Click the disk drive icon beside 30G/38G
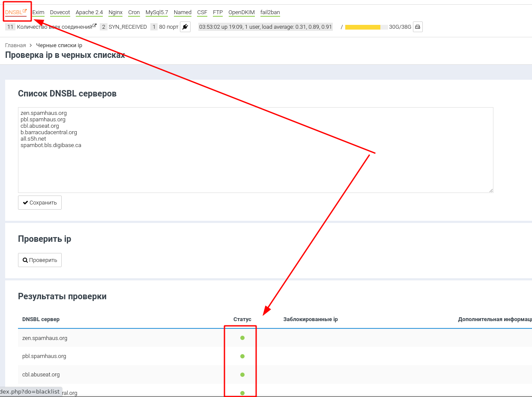 pos(418,27)
